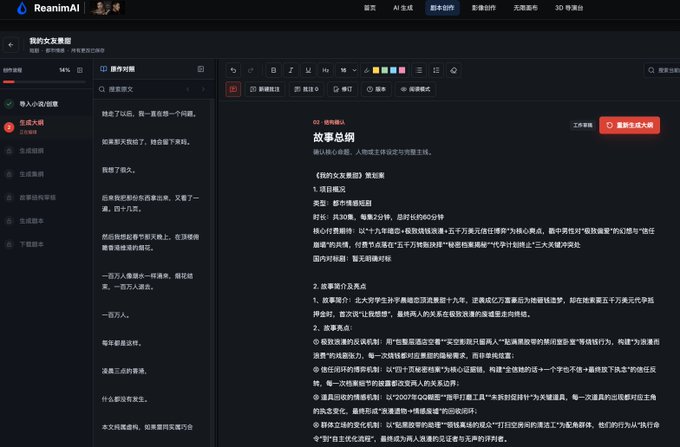Click the project title 我的女友景甜
The image size is (680, 447).
pos(50,41)
